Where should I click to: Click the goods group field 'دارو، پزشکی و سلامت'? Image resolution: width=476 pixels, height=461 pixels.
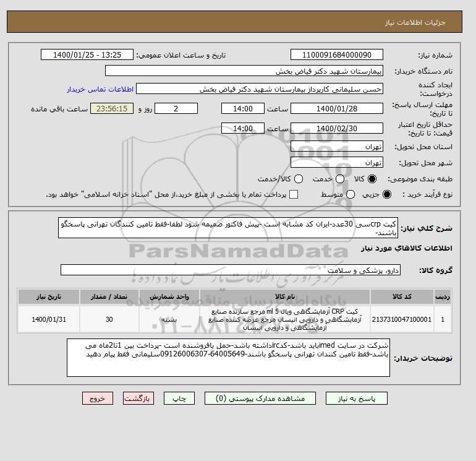[231, 270]
